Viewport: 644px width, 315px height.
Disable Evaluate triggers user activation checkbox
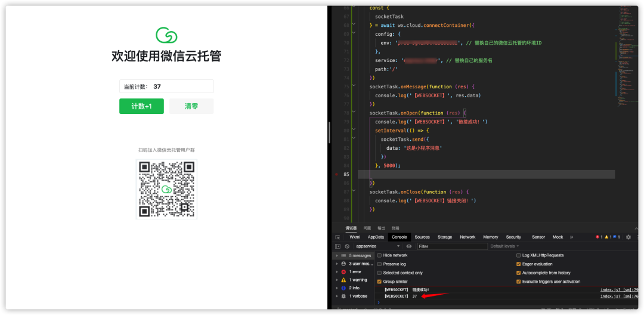518,282
